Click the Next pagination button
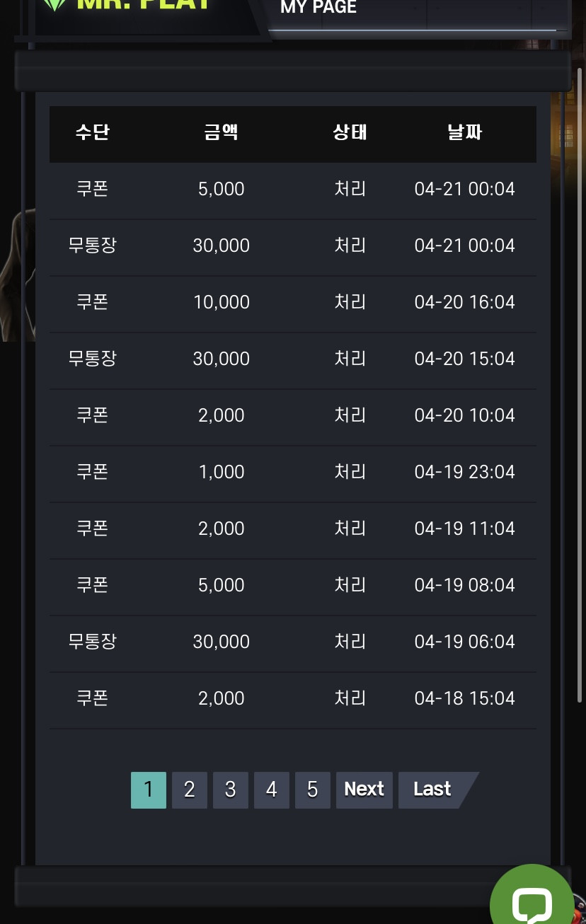Image resolution: width=586 pixels, height=924 pixels. [x=364, y=790]
